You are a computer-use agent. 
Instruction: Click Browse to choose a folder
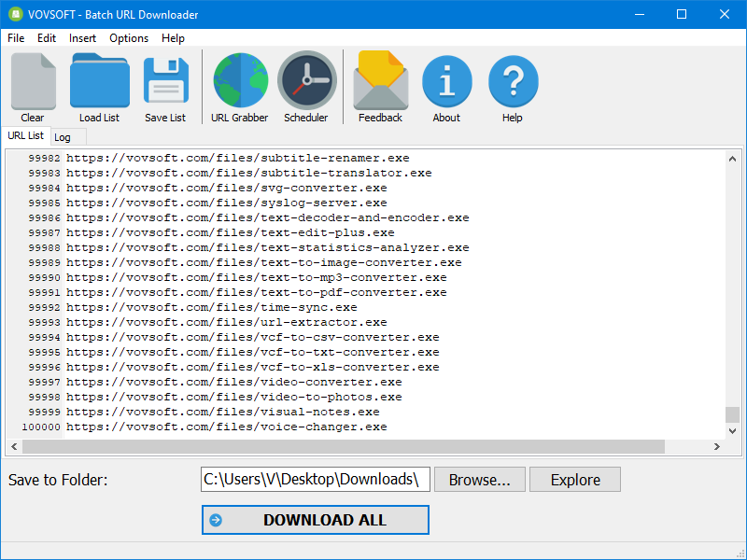point(479,479)
